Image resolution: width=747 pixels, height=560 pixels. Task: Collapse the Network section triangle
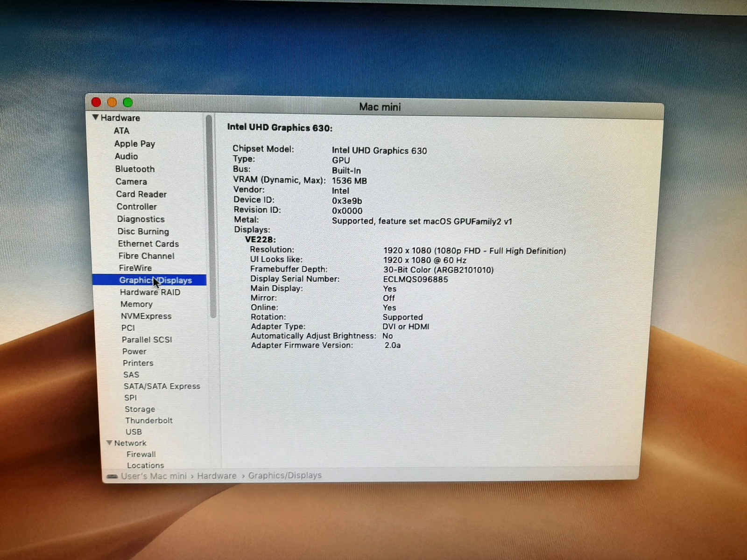(x=109, y=443)
